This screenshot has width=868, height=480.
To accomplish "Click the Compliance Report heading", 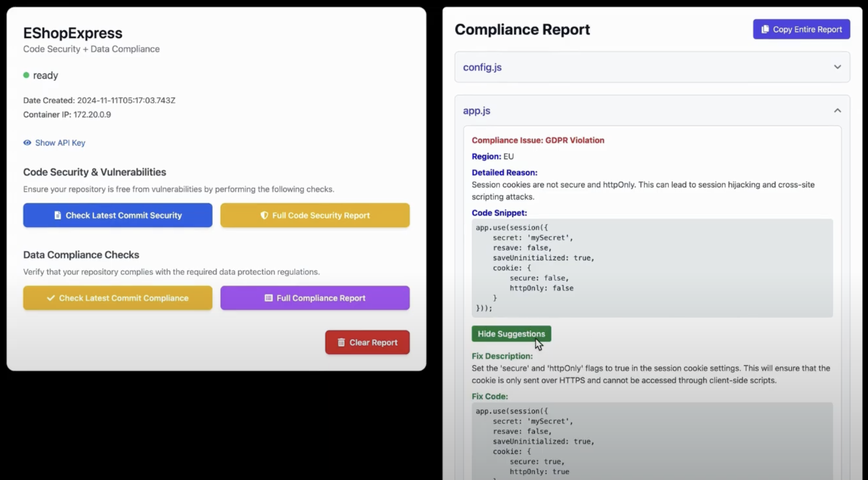I will [522, 29].
